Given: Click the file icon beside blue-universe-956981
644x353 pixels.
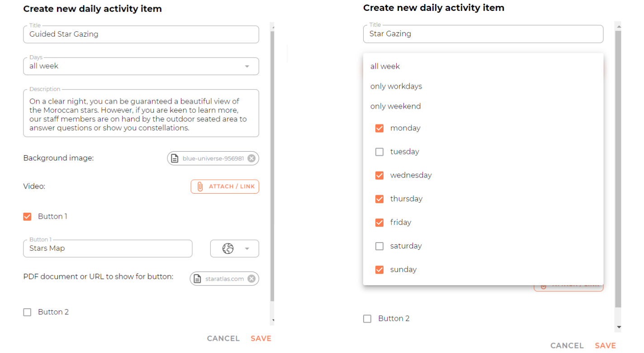Looking at the screenshot, I should click(x=175, y=158).
